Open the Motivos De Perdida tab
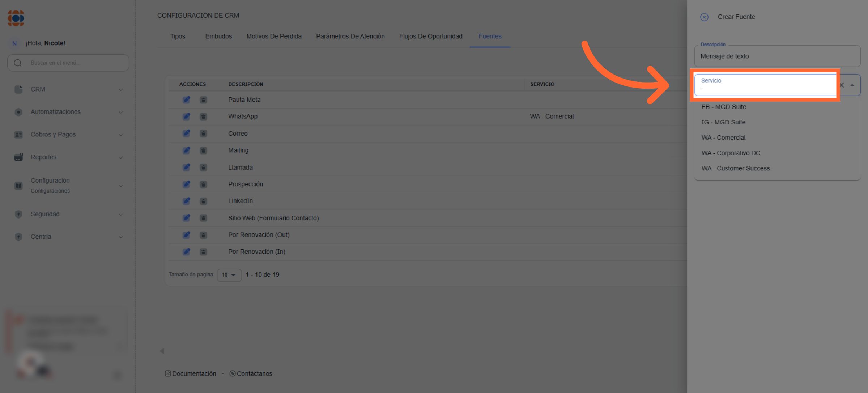Image resolution: width=868 pixels, height=393 pixels. click(274, 36)
